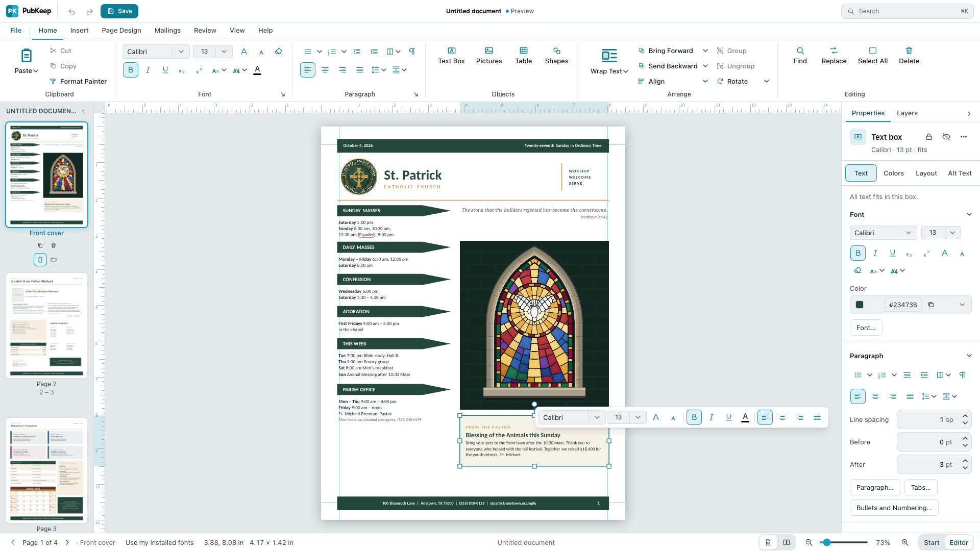Toggle Underline in the ribbon Font group

[165, 70]
